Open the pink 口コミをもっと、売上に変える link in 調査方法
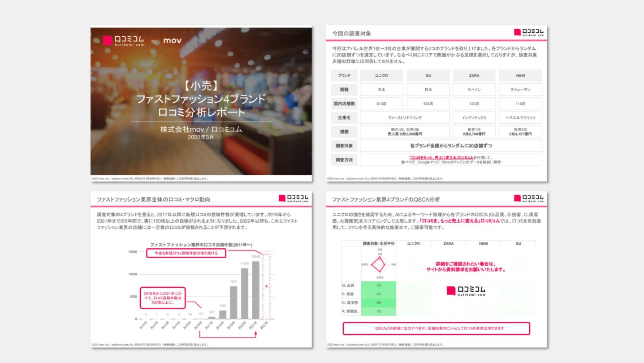 (441, 158)
